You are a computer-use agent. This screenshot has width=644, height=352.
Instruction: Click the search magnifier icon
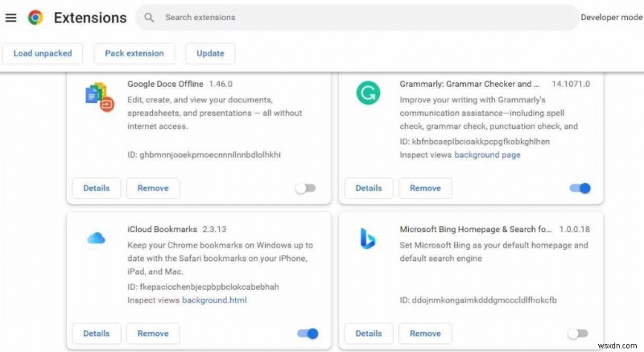149,18
